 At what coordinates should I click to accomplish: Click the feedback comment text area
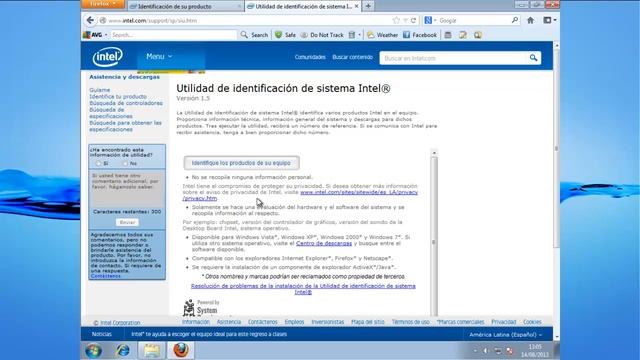tap(127, 189)
